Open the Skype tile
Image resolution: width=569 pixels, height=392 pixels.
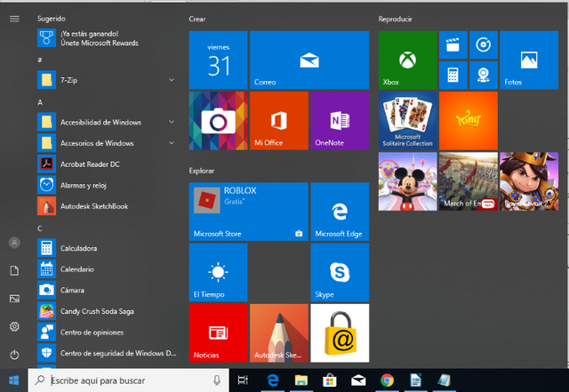pyautogui.click(x=340, y=272)
